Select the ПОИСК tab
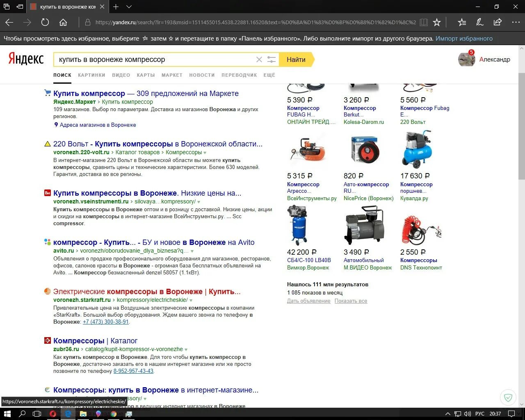525x420 pixels. coord(62,75)
